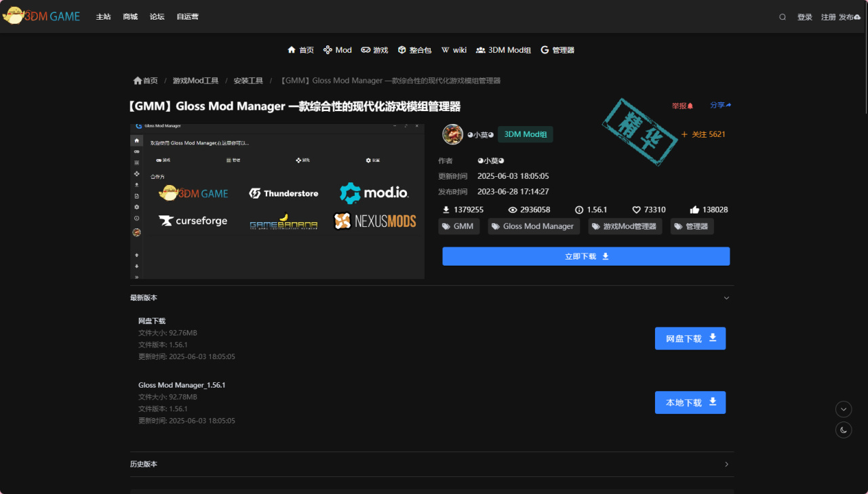Share the page via 分享 arrow
The height and width of the screenshot is (494, 868).
(721, 106)
